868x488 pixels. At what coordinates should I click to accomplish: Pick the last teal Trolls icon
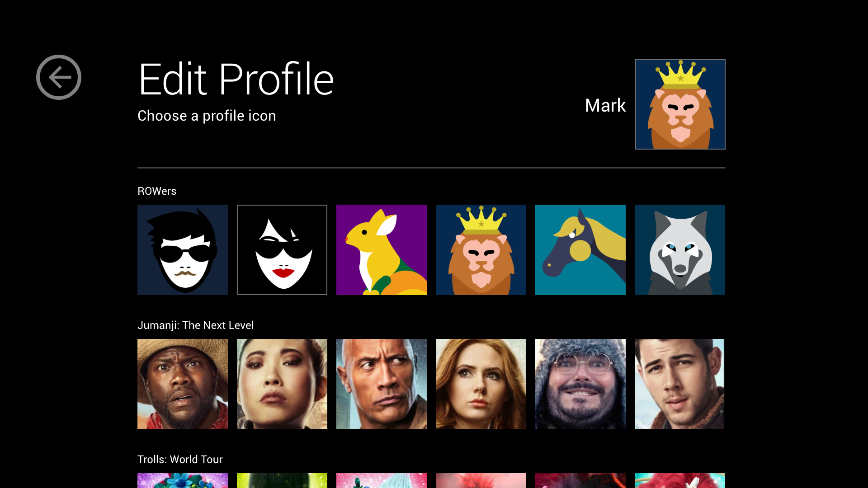pos(680,480)
